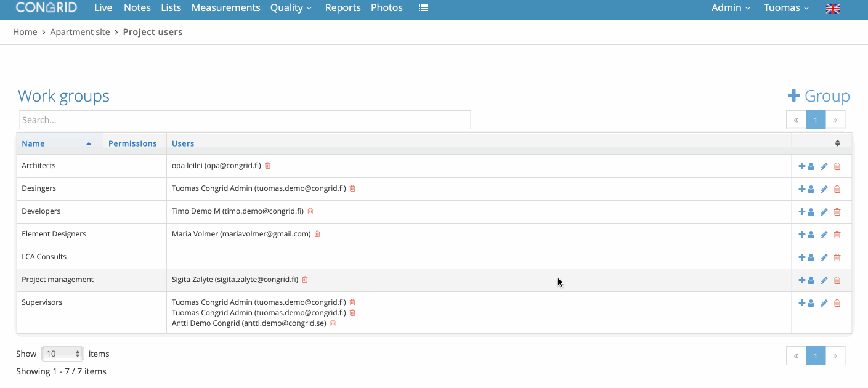This screenshot has width=868, height=388.
Task: Edit the Desingers group
Action: click(824, 189)
